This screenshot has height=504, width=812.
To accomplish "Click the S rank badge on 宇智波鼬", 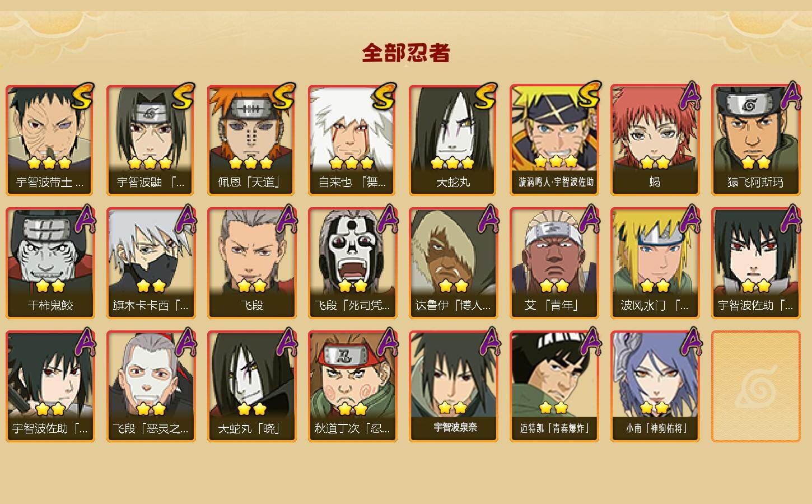I will pos(184,96).
